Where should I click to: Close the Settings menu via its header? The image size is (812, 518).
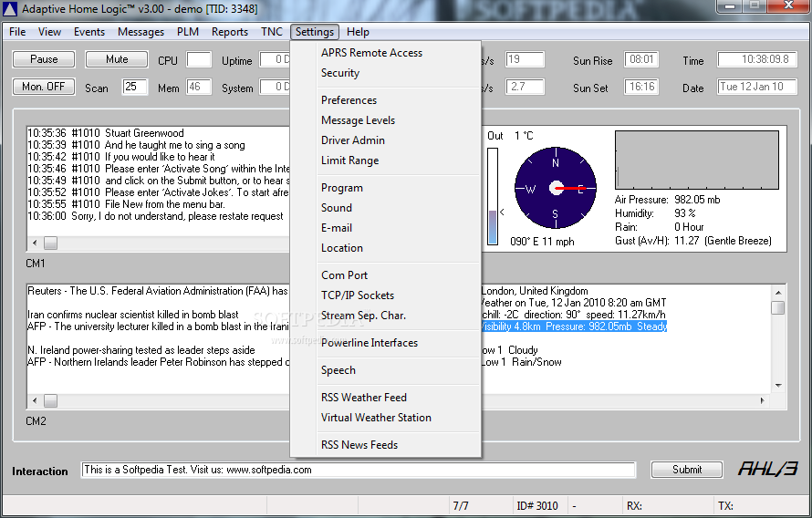tap(315, 32)
